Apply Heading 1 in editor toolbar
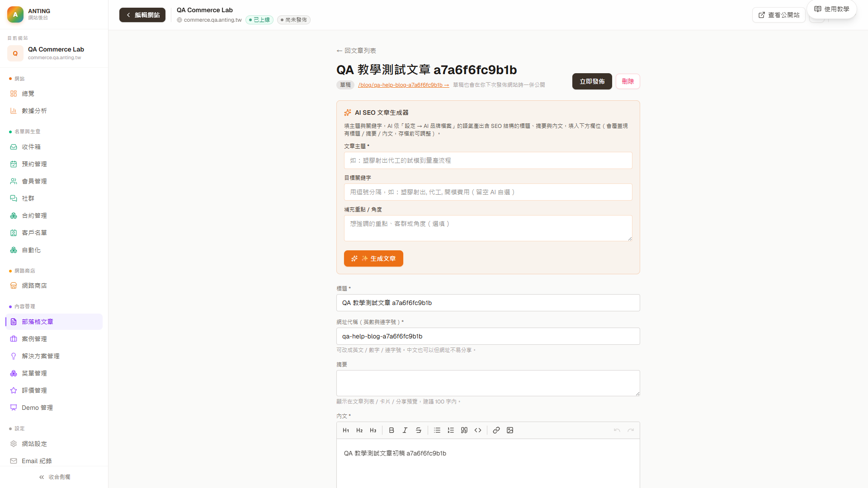Screen dimensions: 868x488 (x=346, y=430)
